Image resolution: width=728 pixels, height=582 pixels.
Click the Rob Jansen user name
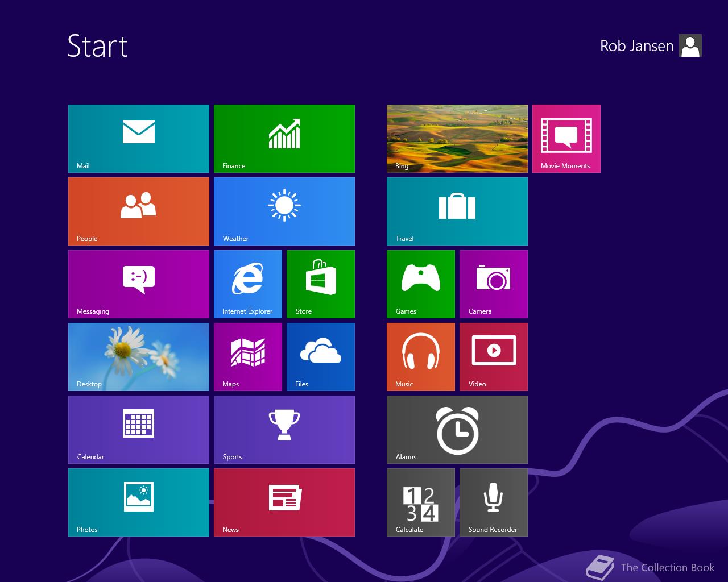[636, 46]
